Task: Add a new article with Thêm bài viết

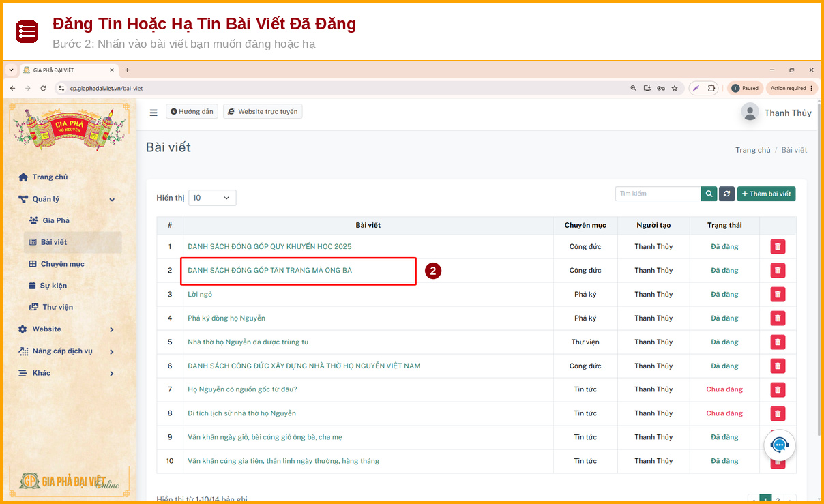Action: 766,194
